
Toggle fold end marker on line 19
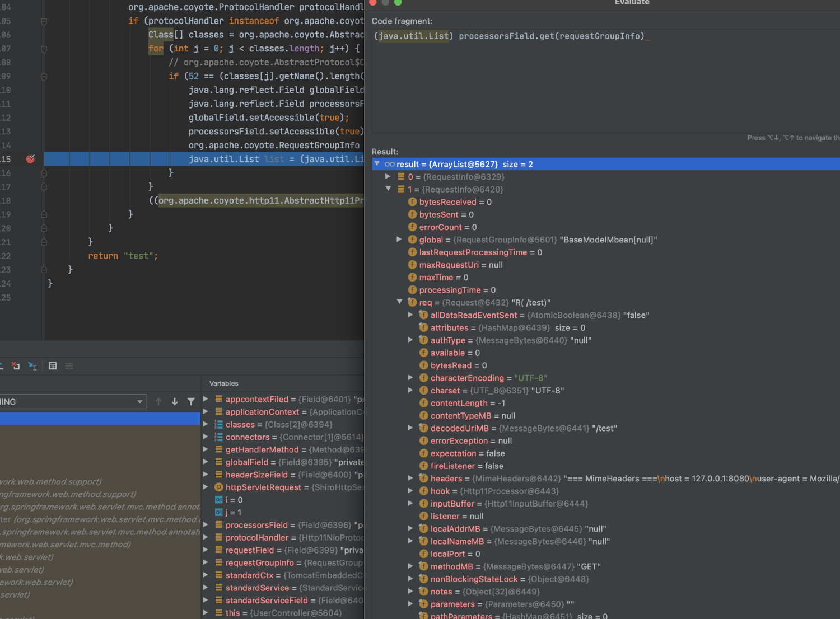tap(44, 214)
